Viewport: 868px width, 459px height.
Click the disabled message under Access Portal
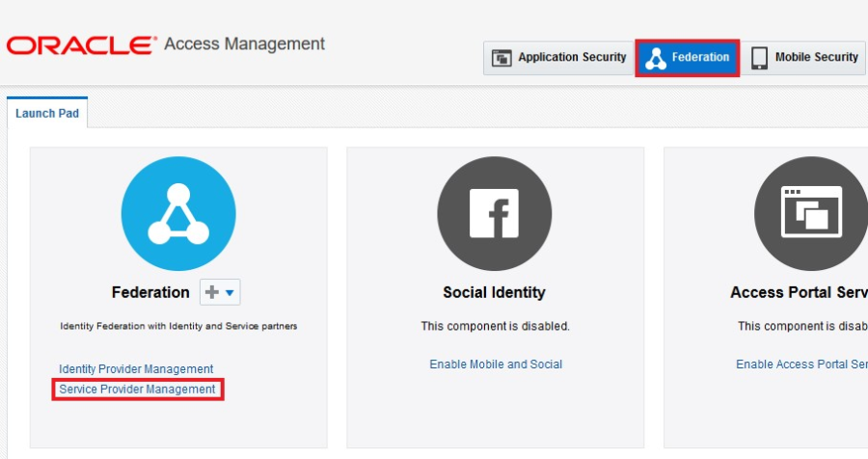(x=802, y=326)
